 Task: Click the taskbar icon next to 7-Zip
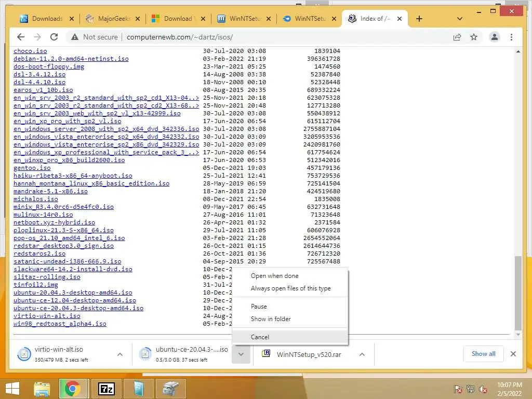[x=139, y=389]
